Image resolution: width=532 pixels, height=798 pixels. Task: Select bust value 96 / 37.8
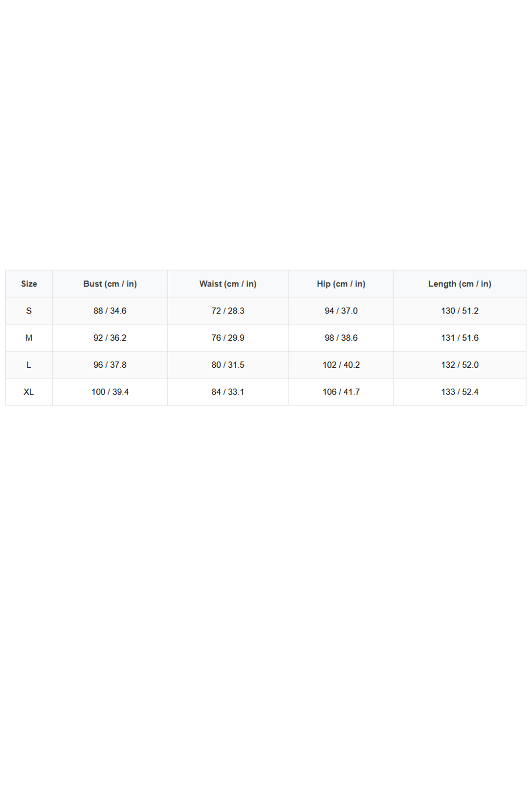(x=110, y=365)
